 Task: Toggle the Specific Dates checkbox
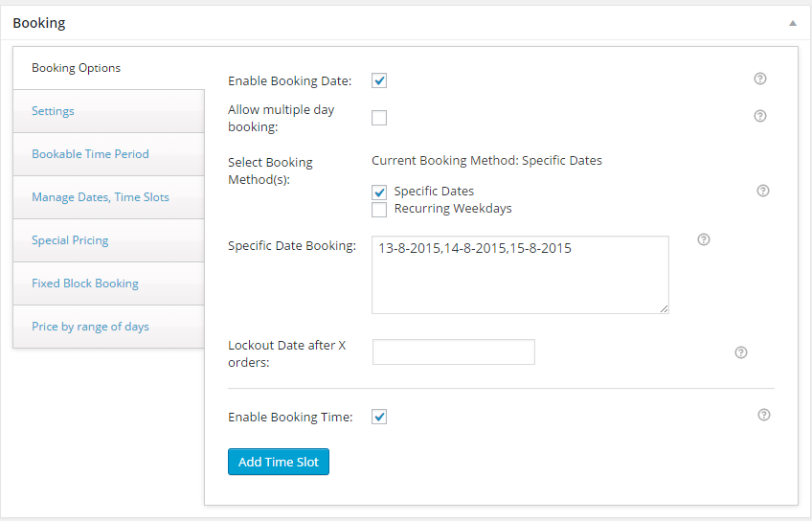(379, 193)
